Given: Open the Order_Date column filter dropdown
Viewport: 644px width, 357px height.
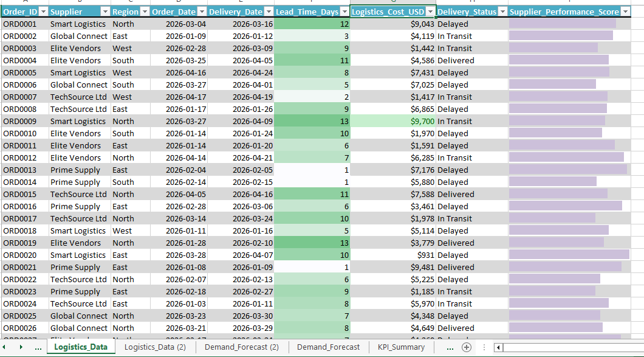Looking at the screenshot, I should tap(202, 12).
